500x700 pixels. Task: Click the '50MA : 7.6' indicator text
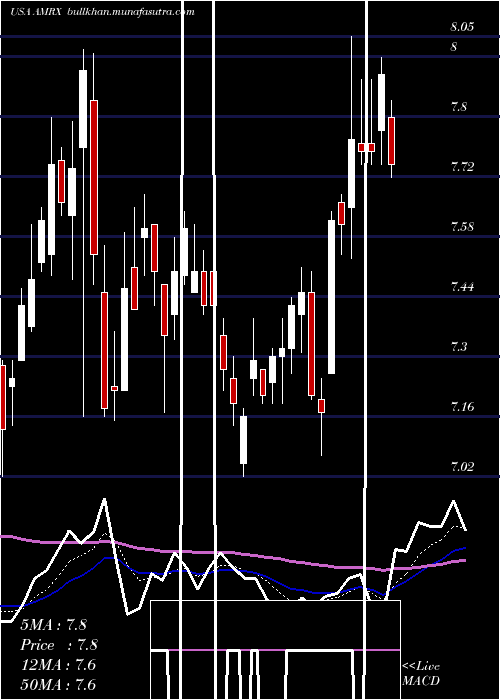pyautogui.click(x=58, y=684)
